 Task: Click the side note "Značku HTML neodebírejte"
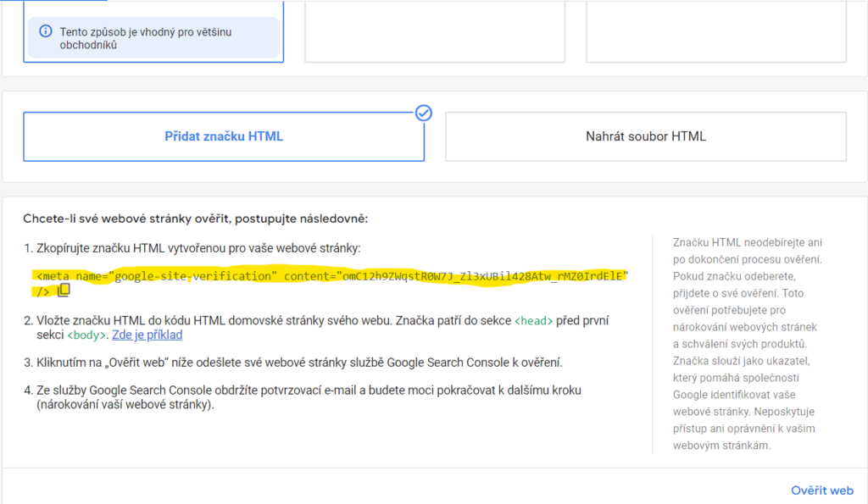click(748, 344)
